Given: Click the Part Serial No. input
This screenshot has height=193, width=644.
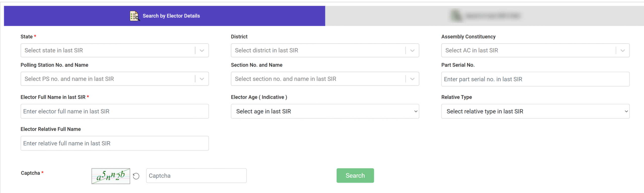Looking at the screenshot, I should click(535, 79).
